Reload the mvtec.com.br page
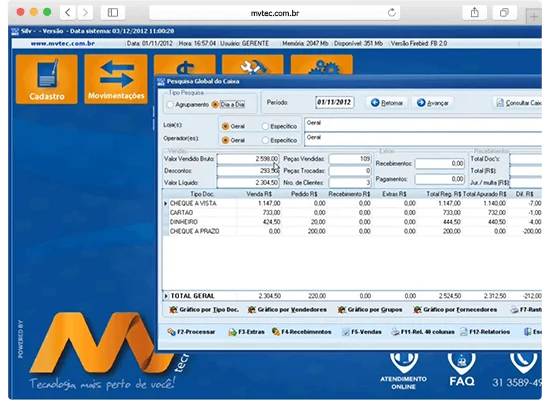This screenshot has height=408, width=550. [x=392, y=13]
